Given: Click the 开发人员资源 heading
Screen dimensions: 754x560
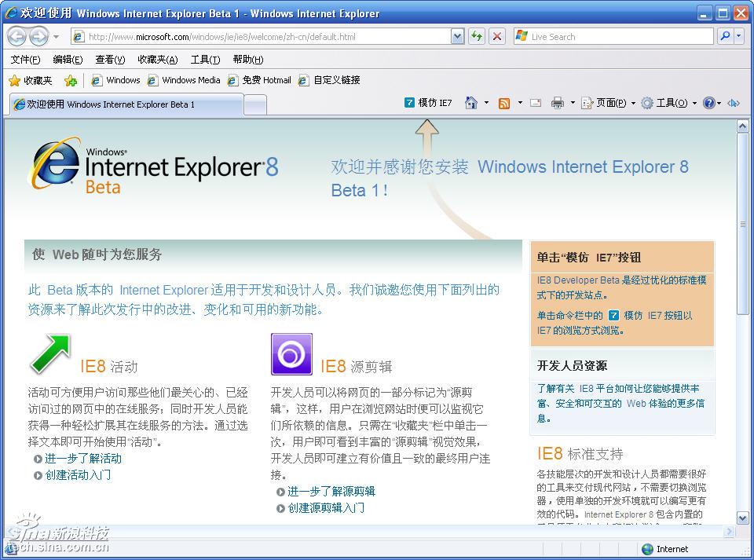Looking at the screenshot, I should pos(573,366).
